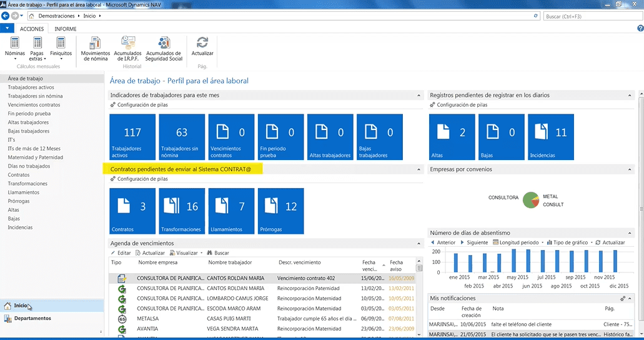Click Buscar in Agenda de vencimientos
Screen dimensions: 644x340
click(218, 253)
